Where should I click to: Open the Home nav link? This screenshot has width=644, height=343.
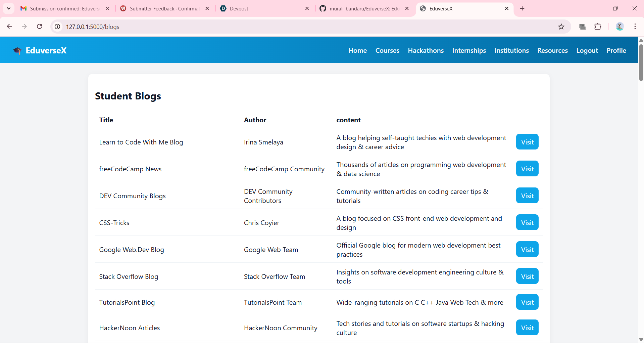(357, 50)
